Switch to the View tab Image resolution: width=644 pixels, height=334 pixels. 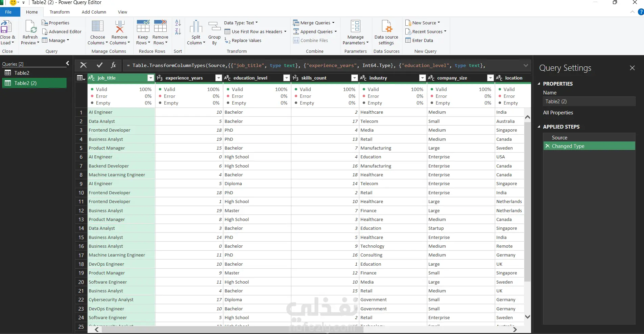click(x=122, y=12)
